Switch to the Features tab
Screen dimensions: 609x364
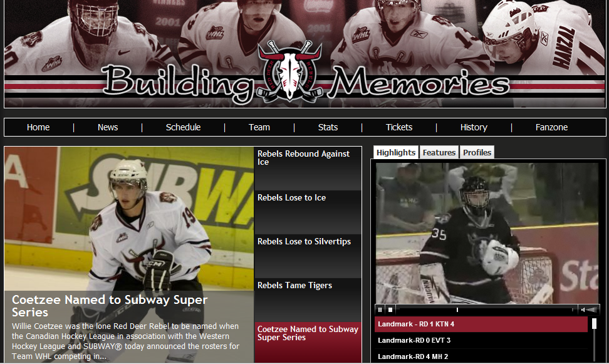pos(439,152)
